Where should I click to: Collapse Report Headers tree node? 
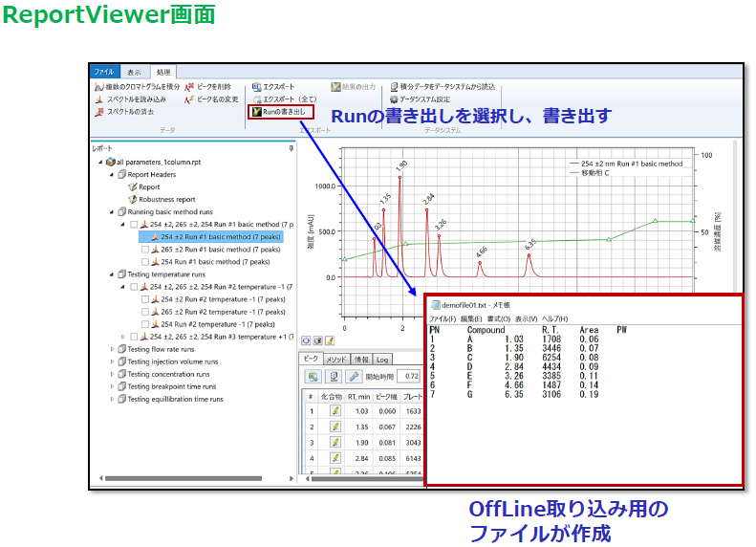point(112,175)
